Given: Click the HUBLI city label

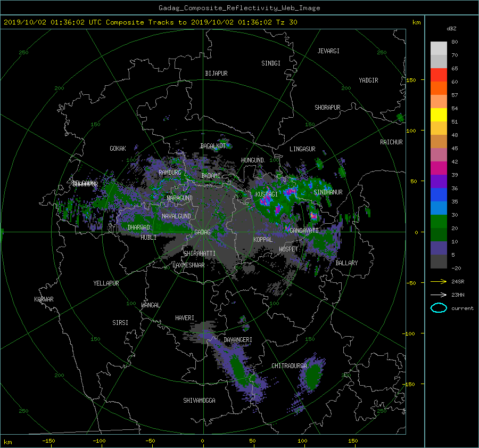Looking at the screenshot, I should (148, 238).
